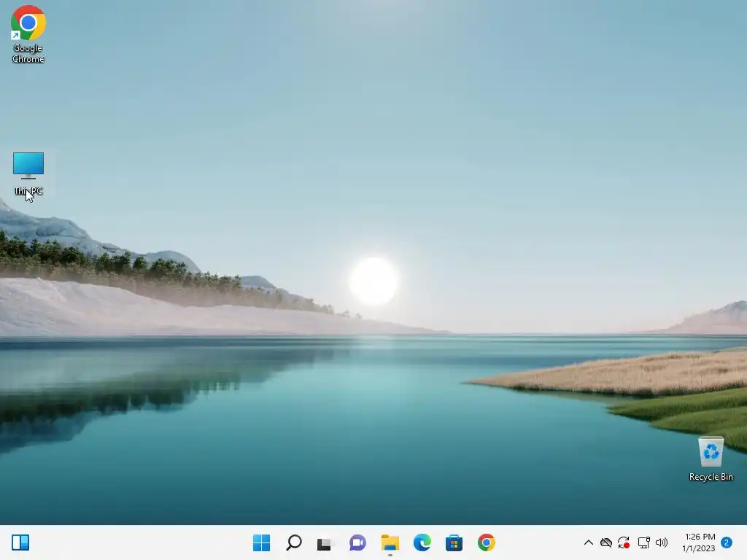Open taskbar Search magnifier
The height and width of the screenshot is (560, 747).
pos(293,542)
